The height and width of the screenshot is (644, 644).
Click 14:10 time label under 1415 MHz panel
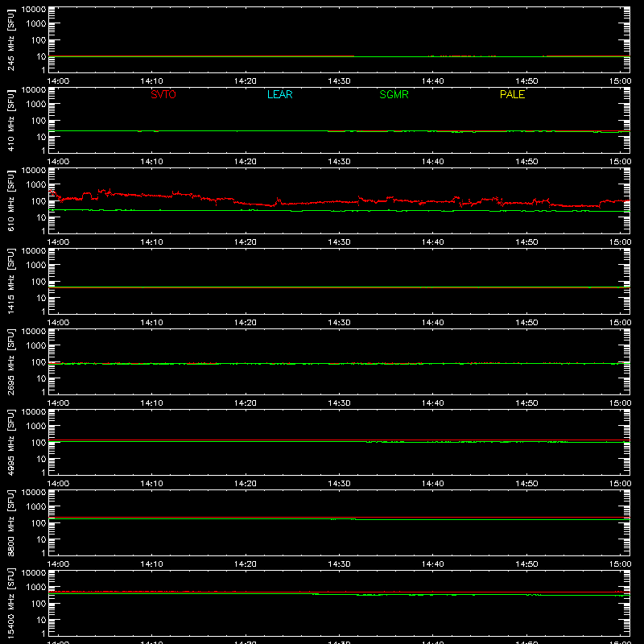[x=151, y=323]
